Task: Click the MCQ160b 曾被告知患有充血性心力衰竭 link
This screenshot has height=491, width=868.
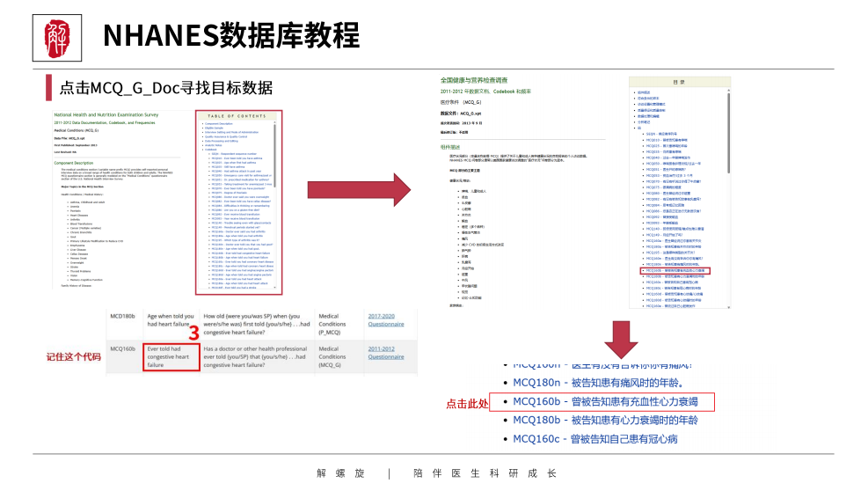Action: [605, 401]
